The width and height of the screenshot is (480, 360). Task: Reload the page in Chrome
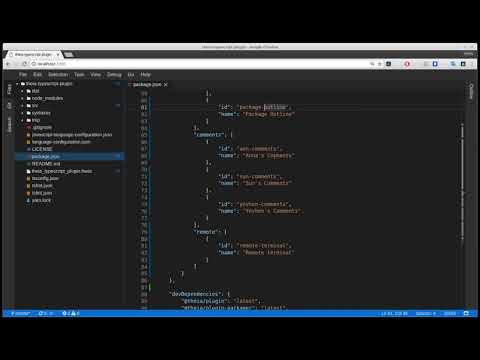click(x=24, y=64)
